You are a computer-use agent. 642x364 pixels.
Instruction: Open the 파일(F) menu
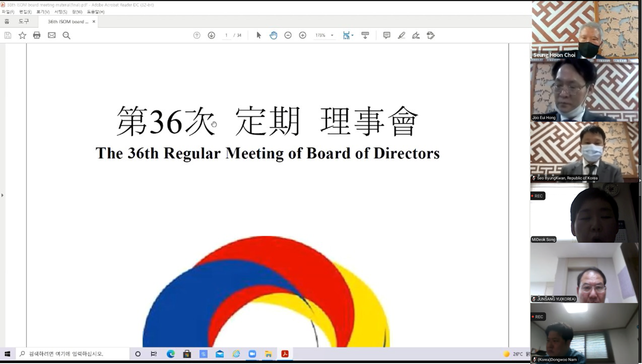pyautogui.click(x=8, y=12)
